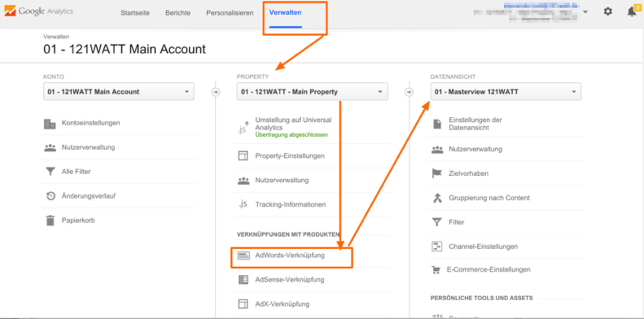Click 'VERKNÜPFUNGEN MIT PRODUKTEN' section heading
The width and height of the screenshot is (644, 319).
[288, 235]
